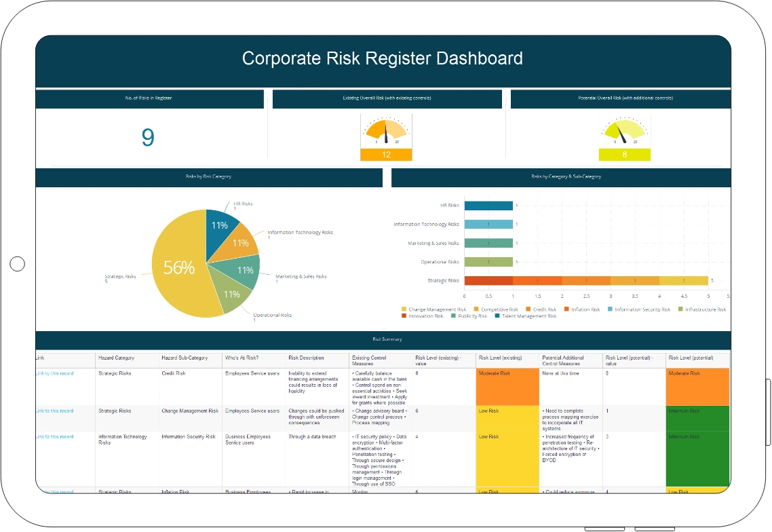
Task: Click the HR Risks bar in bar chart
Action: click(x=488, y=206)
